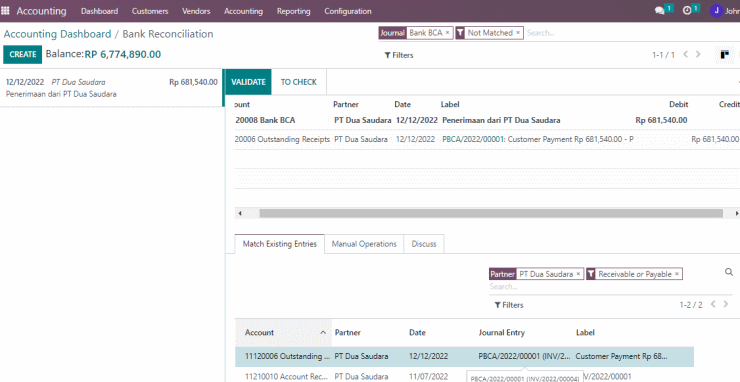Switch to Manual Operations tab
Image resolution: width=740 pixels, height=382 pixels.
tap(364, 244)
